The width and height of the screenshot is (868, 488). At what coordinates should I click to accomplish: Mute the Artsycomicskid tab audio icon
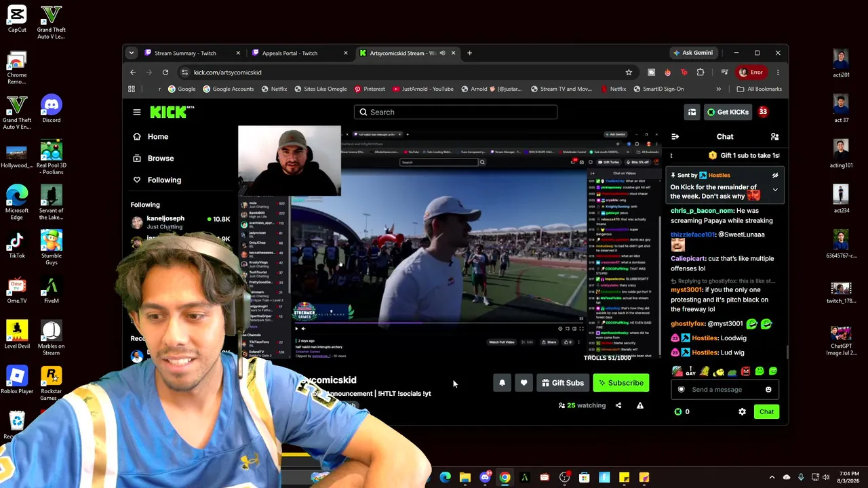click(442, 53)
